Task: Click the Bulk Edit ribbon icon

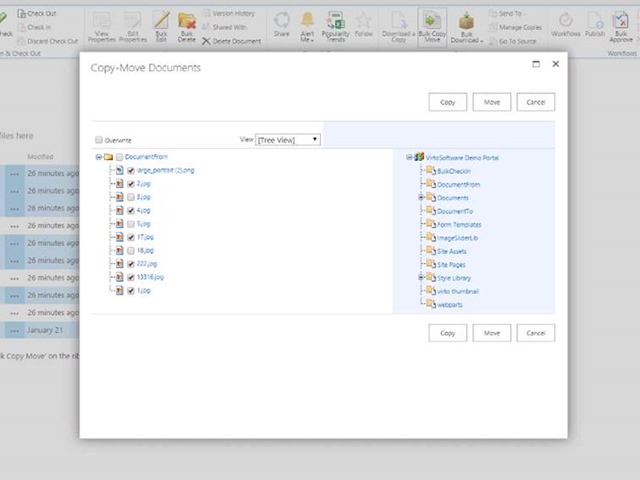Action: coord(160,23)
